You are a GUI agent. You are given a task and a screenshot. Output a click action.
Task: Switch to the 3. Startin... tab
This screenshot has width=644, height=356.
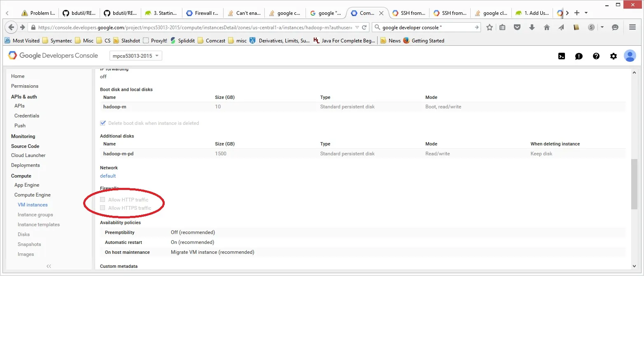(161, 13)
